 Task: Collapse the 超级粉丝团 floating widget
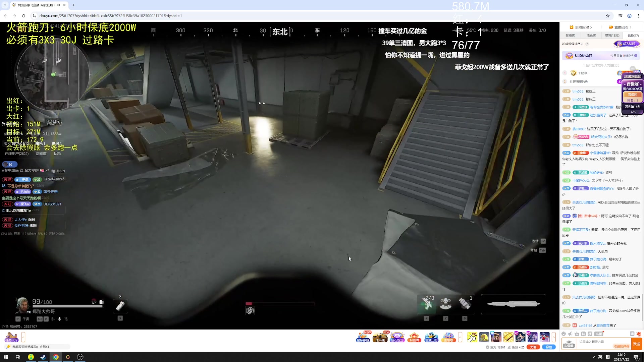(x=633, y=69)
